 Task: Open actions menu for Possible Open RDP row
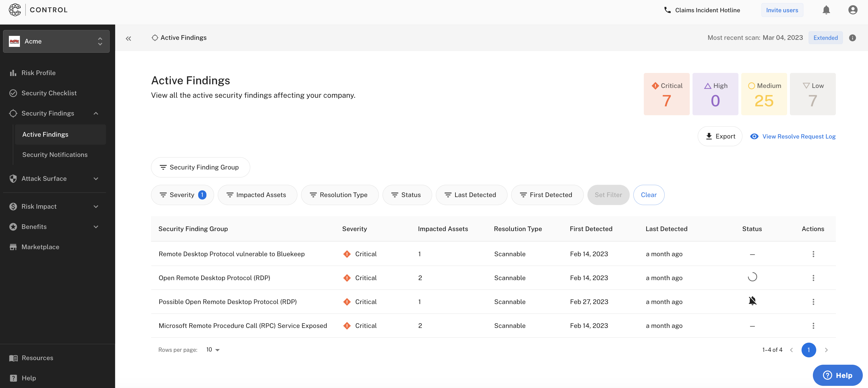point(813,302)
